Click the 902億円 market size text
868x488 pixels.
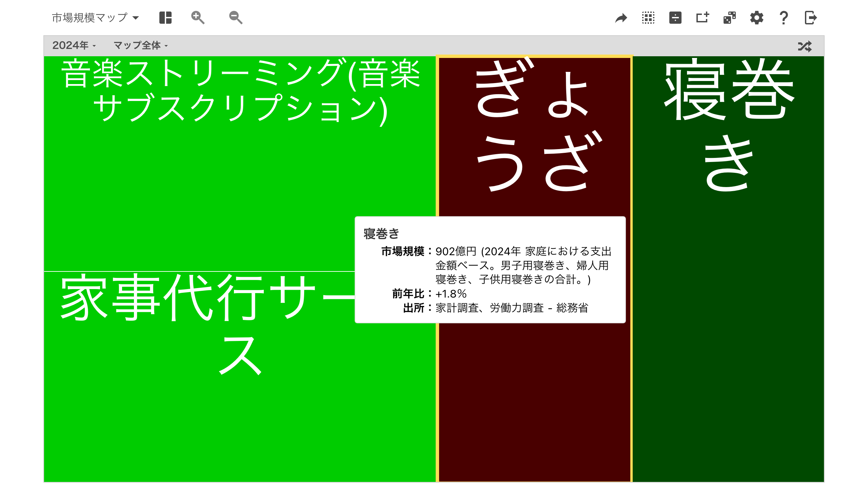click(x=456, y=251)
